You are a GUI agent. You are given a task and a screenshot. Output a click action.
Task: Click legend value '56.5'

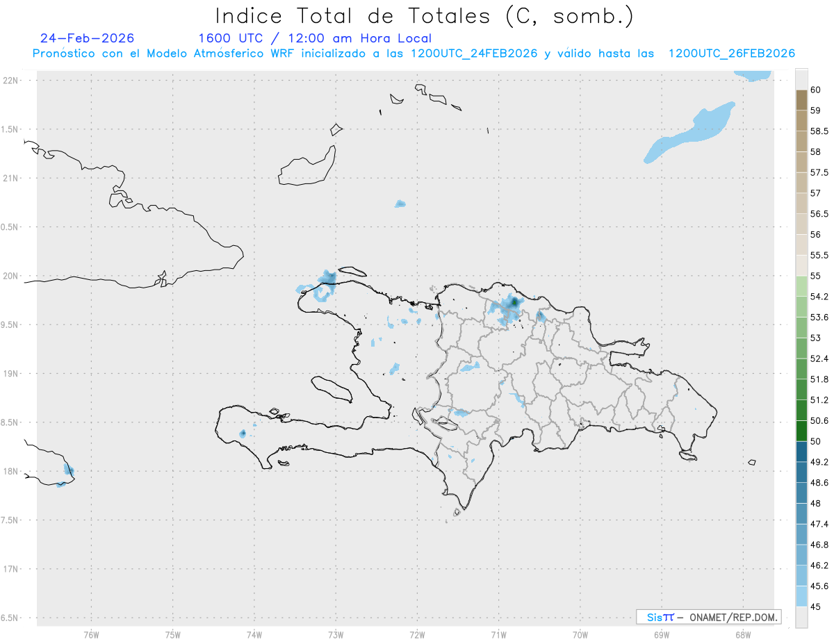pyautogui.click(x=819, y=213)
